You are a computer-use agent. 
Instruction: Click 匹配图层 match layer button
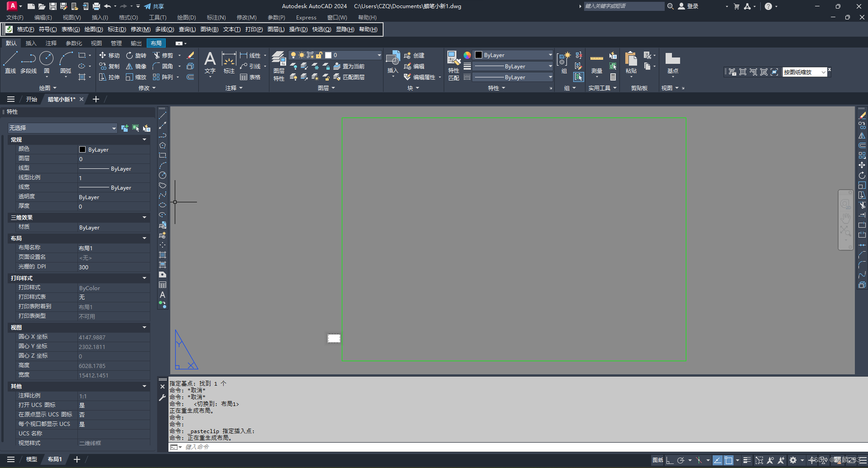(349, 77)
